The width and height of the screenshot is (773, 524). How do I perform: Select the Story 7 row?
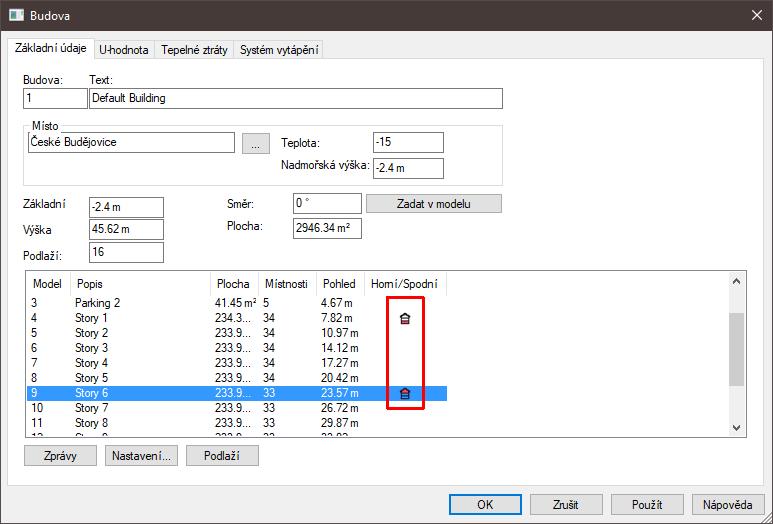(x=237, y=408)
